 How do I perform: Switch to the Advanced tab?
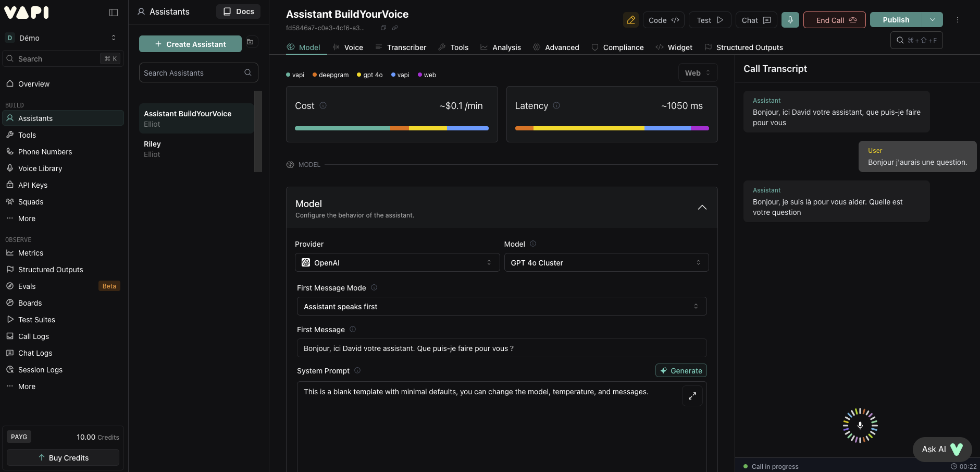pyautogui.click(x=556, y=47)
